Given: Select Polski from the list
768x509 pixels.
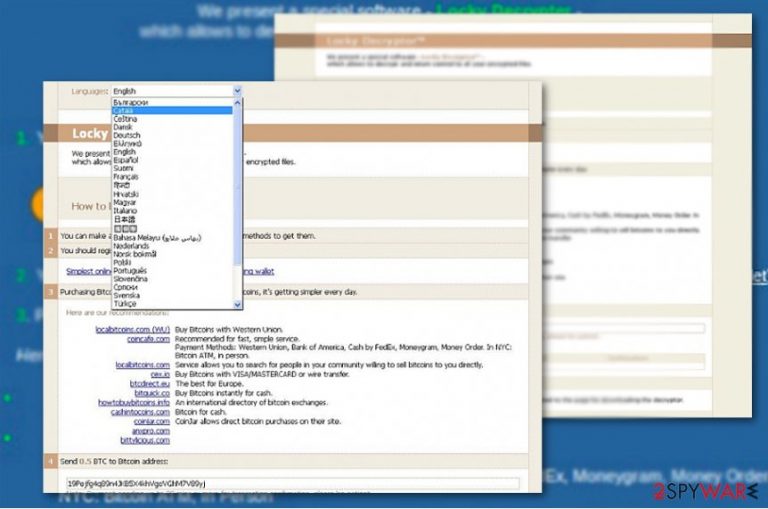Looking at the screenshot, I should [122, 263].
